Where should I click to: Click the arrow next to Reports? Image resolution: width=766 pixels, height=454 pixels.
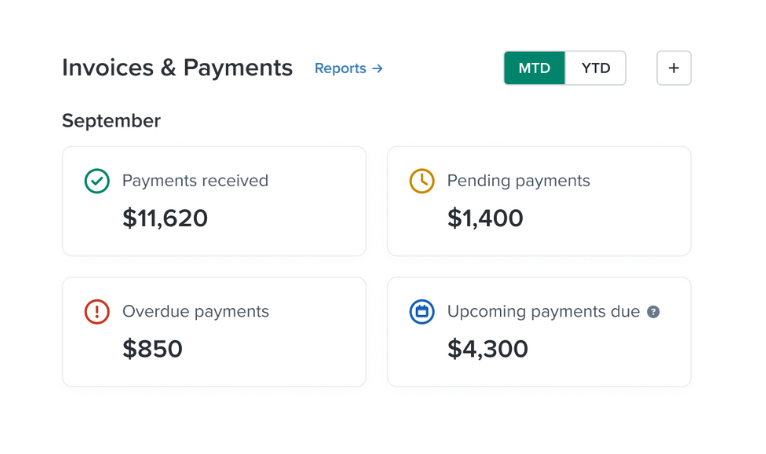[x=377, y=69]
